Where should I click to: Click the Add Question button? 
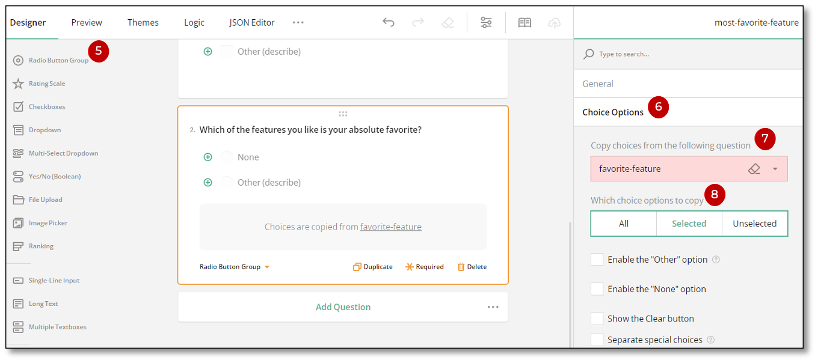343,307
